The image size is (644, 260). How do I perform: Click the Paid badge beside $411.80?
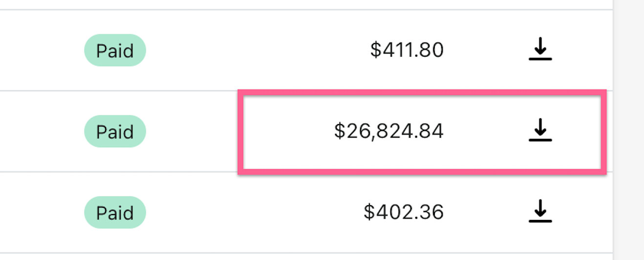click(115, 50)
